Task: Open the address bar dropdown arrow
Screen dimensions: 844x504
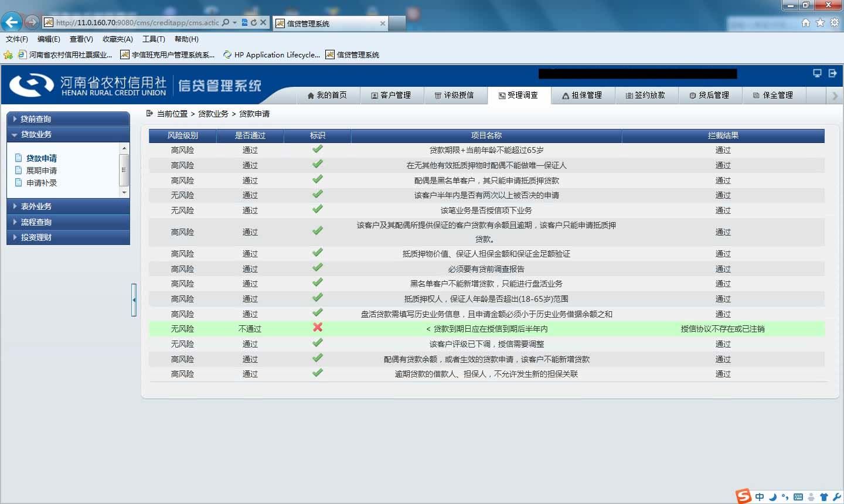Action: [x=234, y=22]
